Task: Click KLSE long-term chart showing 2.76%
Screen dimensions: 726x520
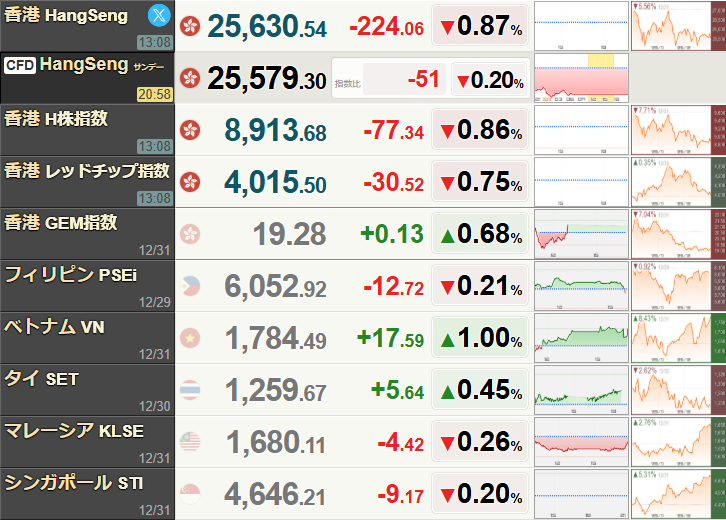Action: pyautogui.click(x=678, y=442)
